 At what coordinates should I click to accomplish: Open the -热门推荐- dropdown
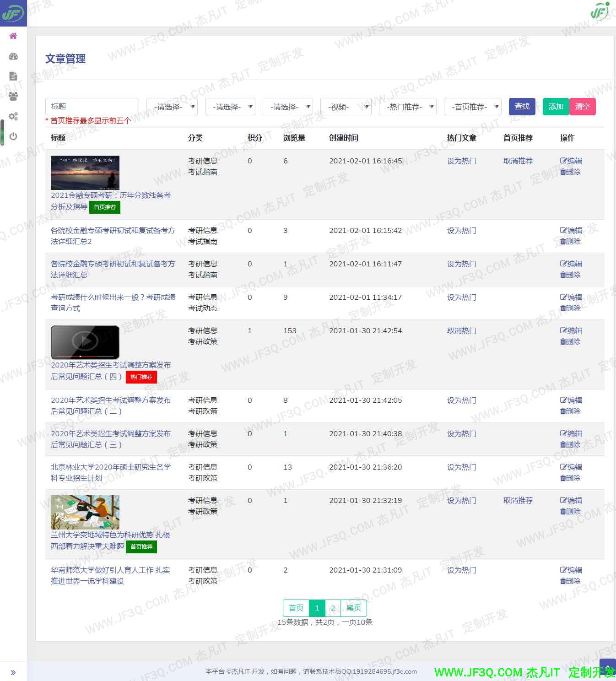pyautogui.click(x=407, y=106)
